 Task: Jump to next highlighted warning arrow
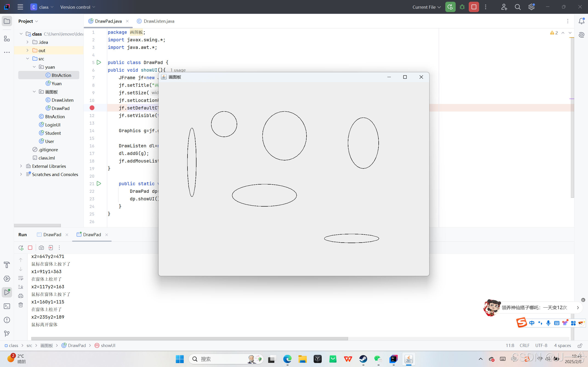[570, 33]
